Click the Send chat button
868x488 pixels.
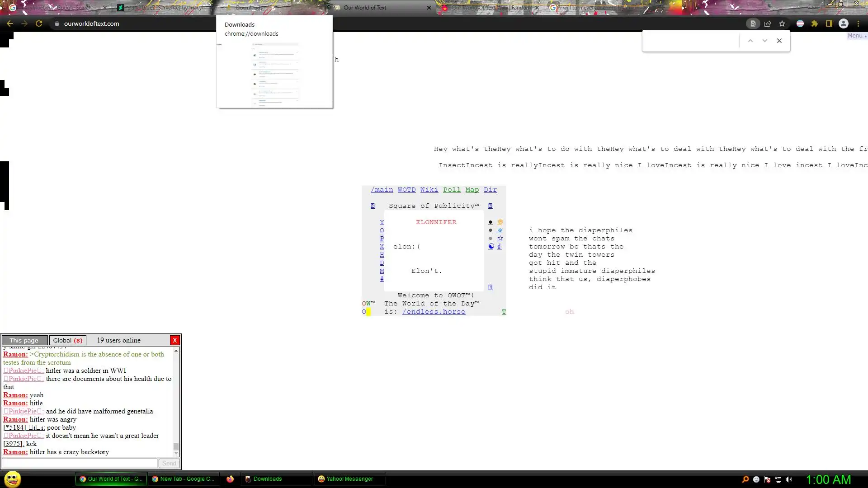(169, 463)
